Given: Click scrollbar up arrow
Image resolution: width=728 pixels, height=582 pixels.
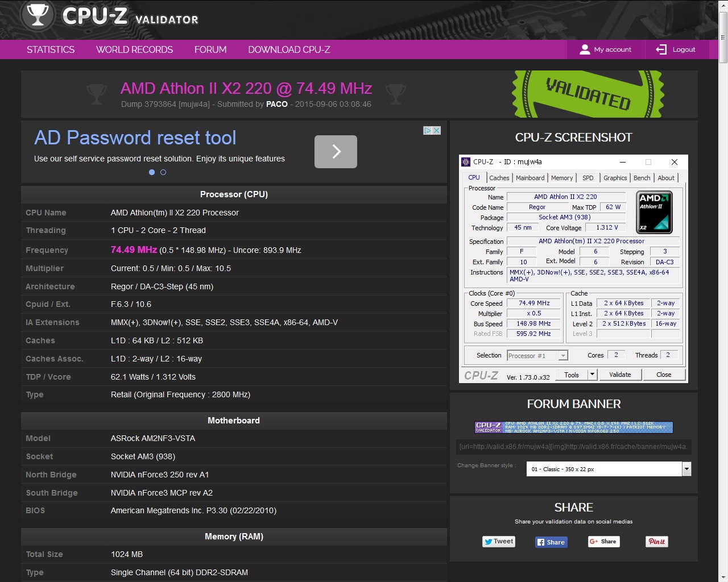Looking at the screenshot, I should click(x=723, y=5).
